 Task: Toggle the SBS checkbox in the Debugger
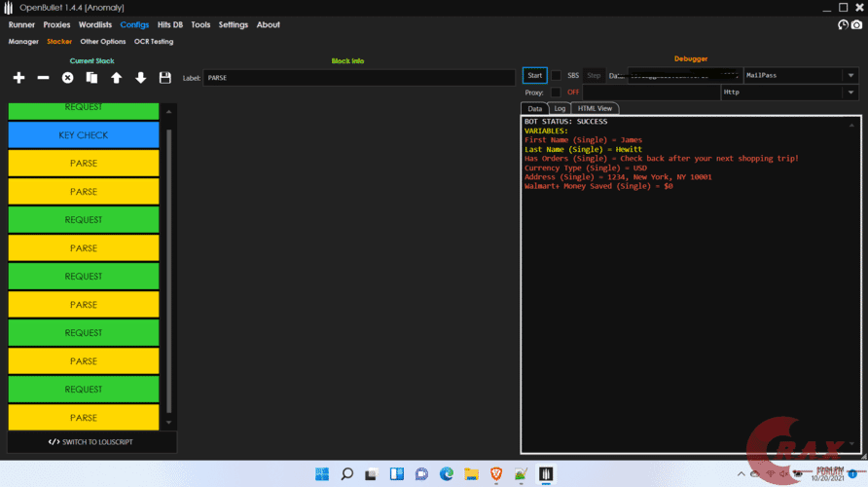click(x=557, y=75)
